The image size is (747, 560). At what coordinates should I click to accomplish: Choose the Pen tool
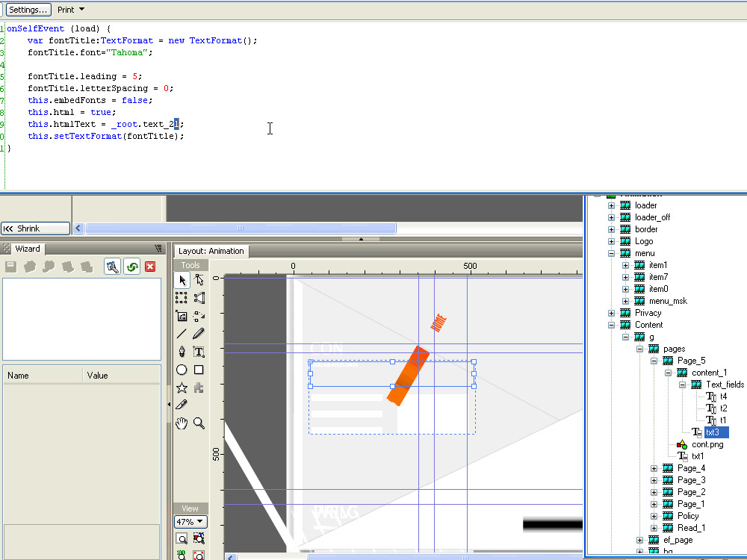click(x=182, y=352)
